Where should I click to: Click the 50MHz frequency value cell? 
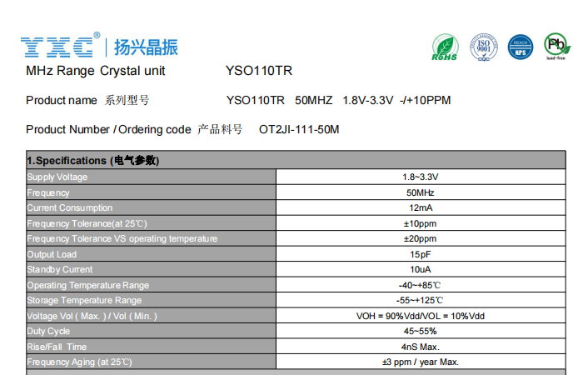(x=420, y=192)
